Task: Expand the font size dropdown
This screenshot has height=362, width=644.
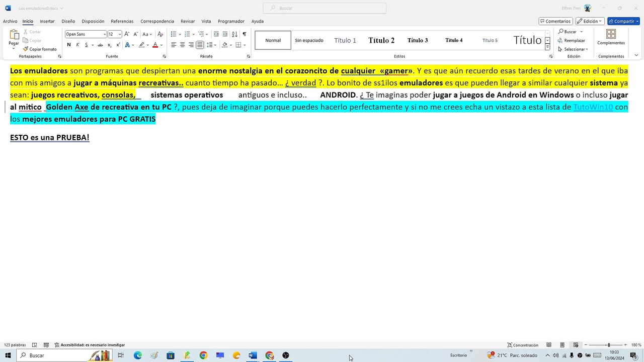Action: coord(120,34)
